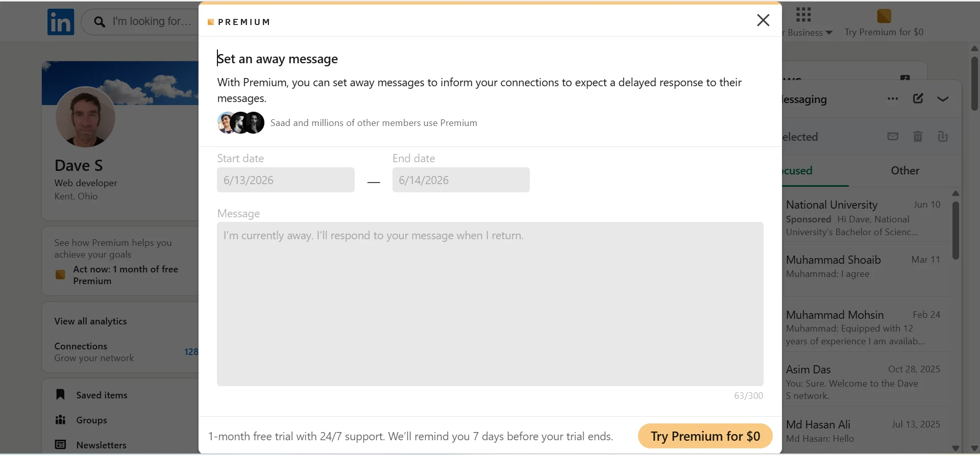This screenshot has width=980, height=455.
Task: Click the archive icon in messaging
Action: [x=943, y=136]
